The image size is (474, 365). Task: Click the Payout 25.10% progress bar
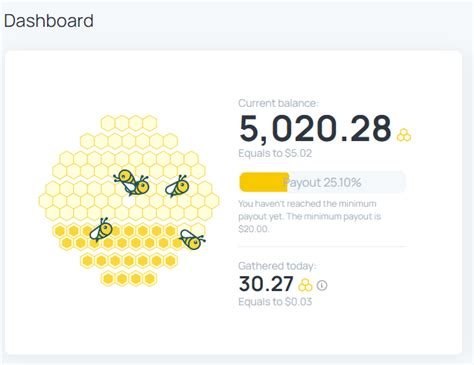pos(322,182)
